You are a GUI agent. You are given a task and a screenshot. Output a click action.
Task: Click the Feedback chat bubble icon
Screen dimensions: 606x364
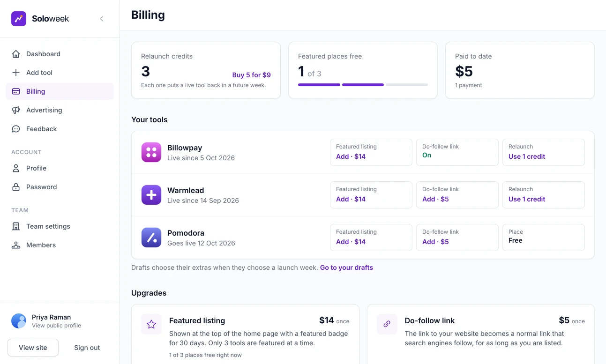(x=16, y=129)
